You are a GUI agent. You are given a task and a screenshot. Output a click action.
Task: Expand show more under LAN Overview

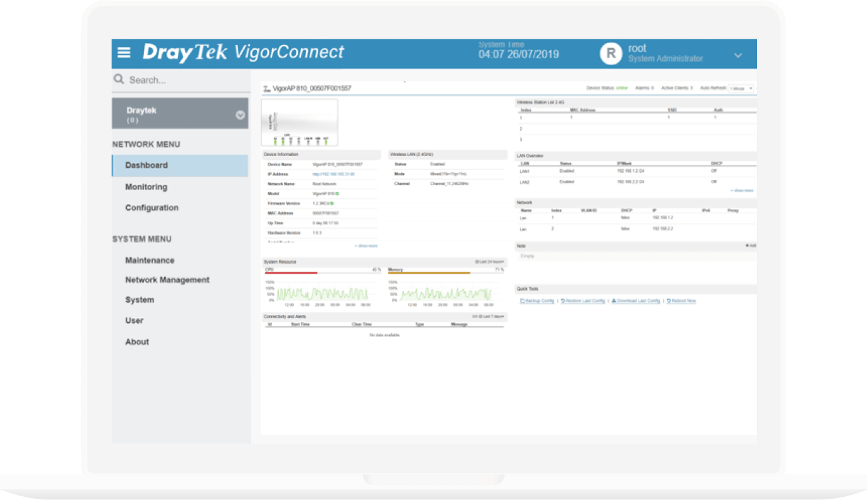[x=742, y=191]
